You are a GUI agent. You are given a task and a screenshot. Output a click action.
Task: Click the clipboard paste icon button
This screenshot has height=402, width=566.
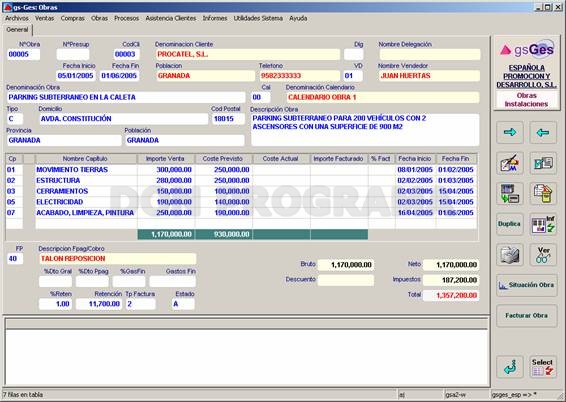click(x=543, y=194)
